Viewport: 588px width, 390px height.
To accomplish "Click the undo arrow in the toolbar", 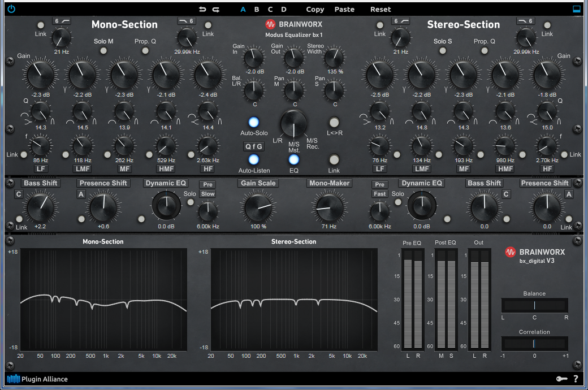I will point(202,10).
